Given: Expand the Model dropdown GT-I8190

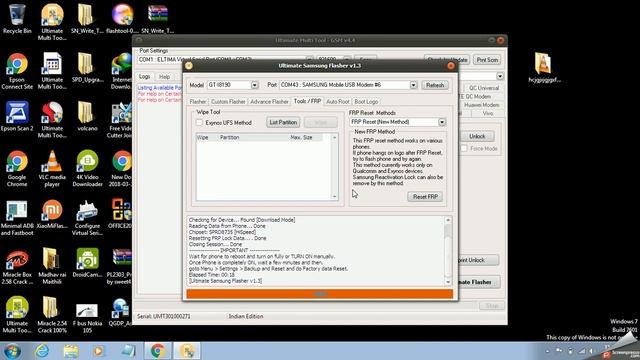Looking at the screenshot, I should pyautogui.click(x=254, y=85).
